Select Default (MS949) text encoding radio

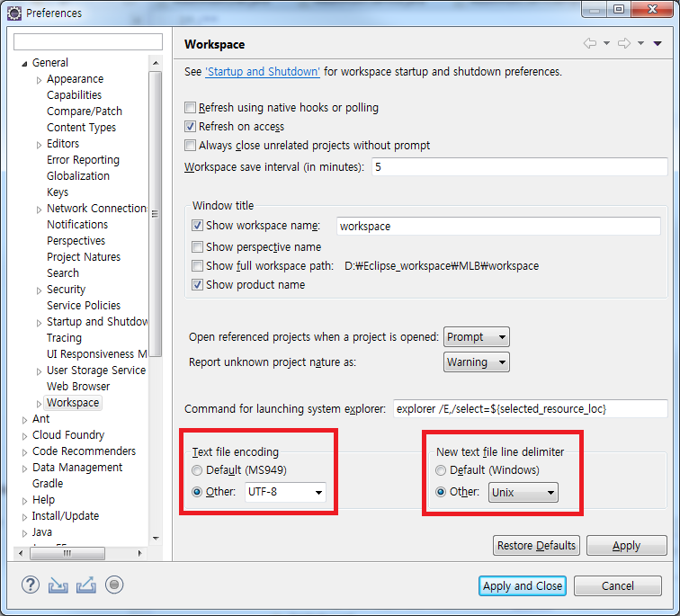click(x=197, y=470)
